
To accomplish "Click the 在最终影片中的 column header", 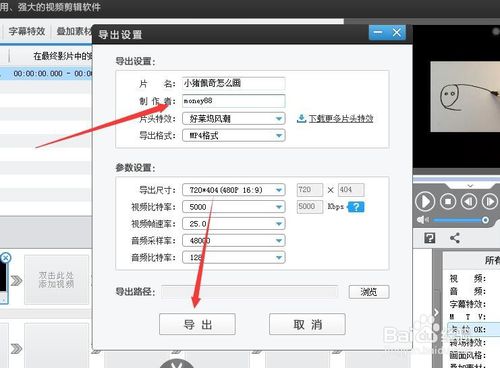I will (x=62, y=56).
